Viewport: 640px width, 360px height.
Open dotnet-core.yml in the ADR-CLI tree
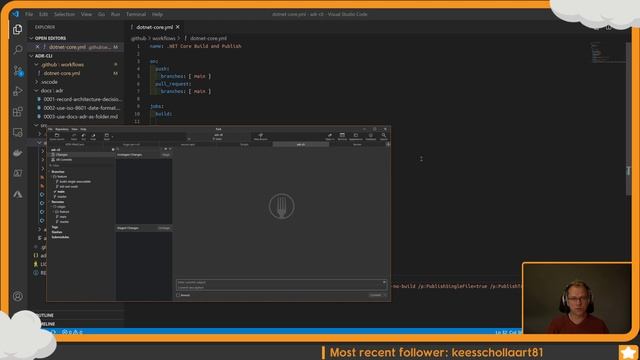[x=62, y=73]
